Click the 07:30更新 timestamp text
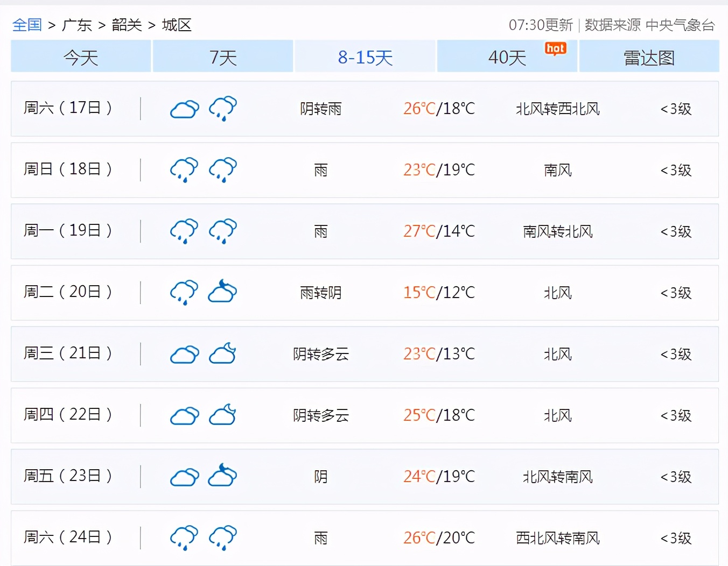This screenshot has height=566, width=728. click(540, 24)
